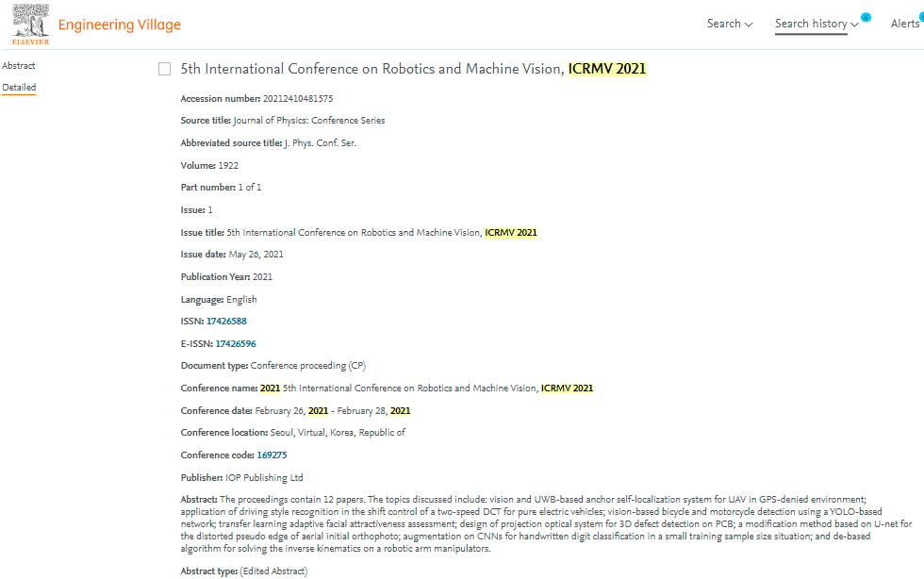Click the blue notification badge on Search history

[x=866, y=17]
